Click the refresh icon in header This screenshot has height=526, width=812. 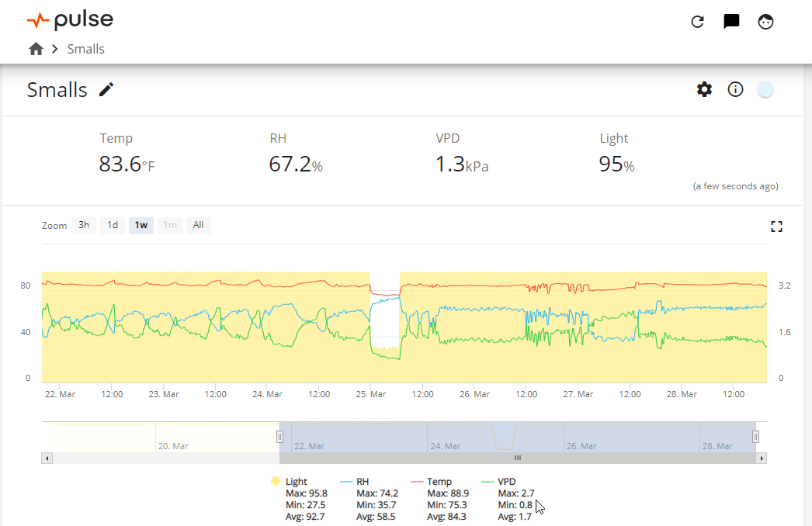pyautogui.click(x=698, y=22)
